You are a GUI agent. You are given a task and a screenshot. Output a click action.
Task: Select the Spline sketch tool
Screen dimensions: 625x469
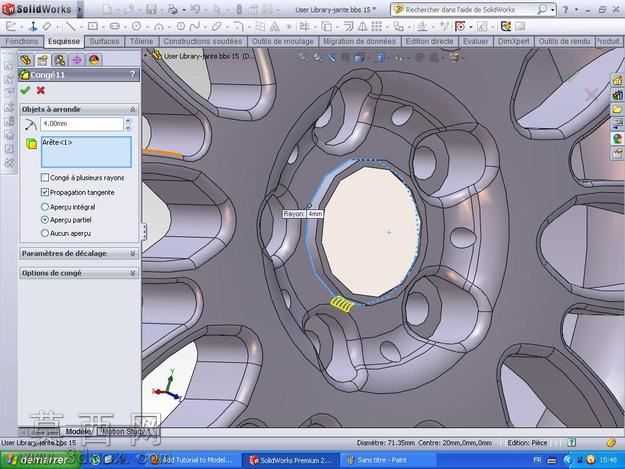pyautogui.click(x=195, y=27)
